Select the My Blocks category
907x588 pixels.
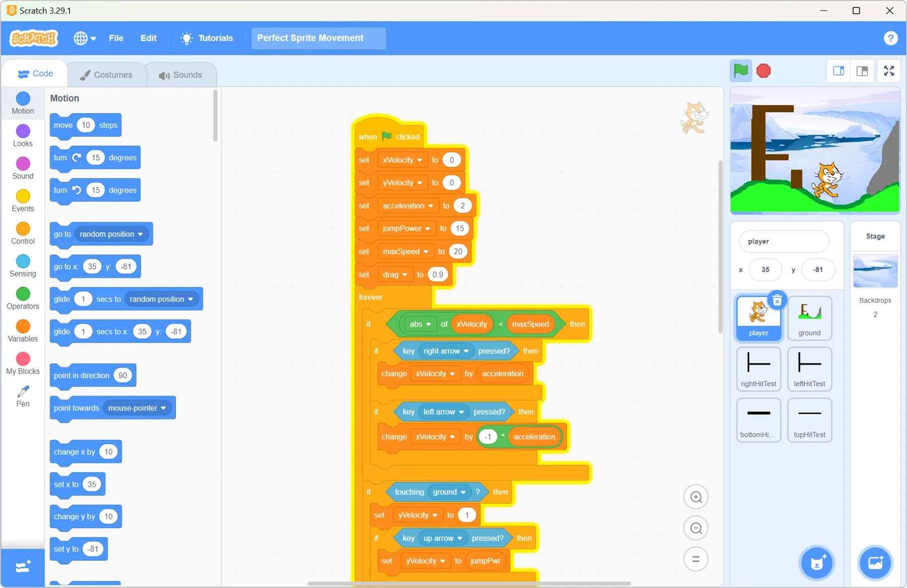[23, 364]
